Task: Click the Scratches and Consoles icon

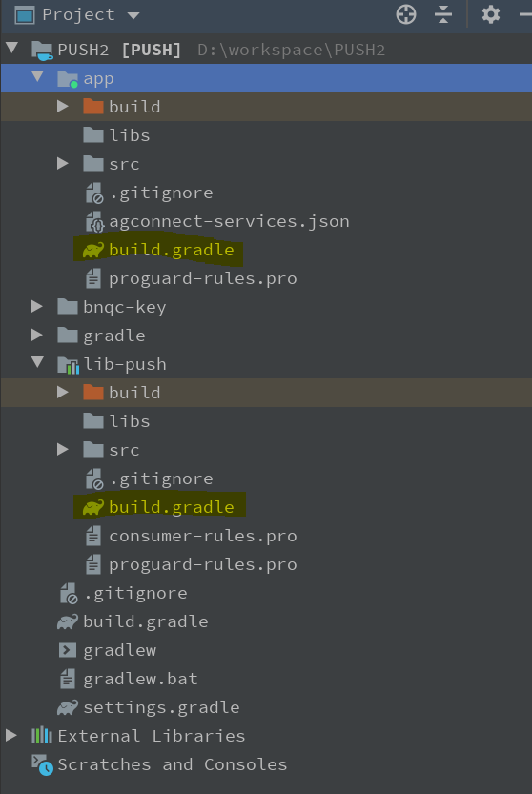Action: 42,764
